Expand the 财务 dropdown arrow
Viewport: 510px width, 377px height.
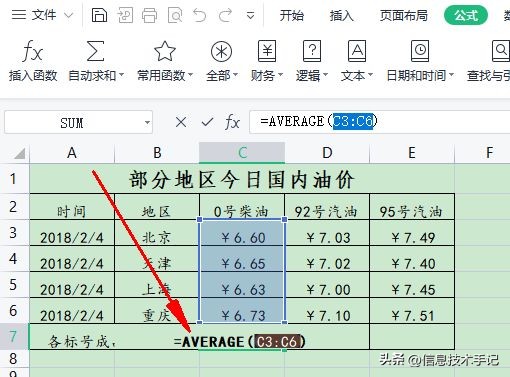pyautogui.click(x=280, y=75)
